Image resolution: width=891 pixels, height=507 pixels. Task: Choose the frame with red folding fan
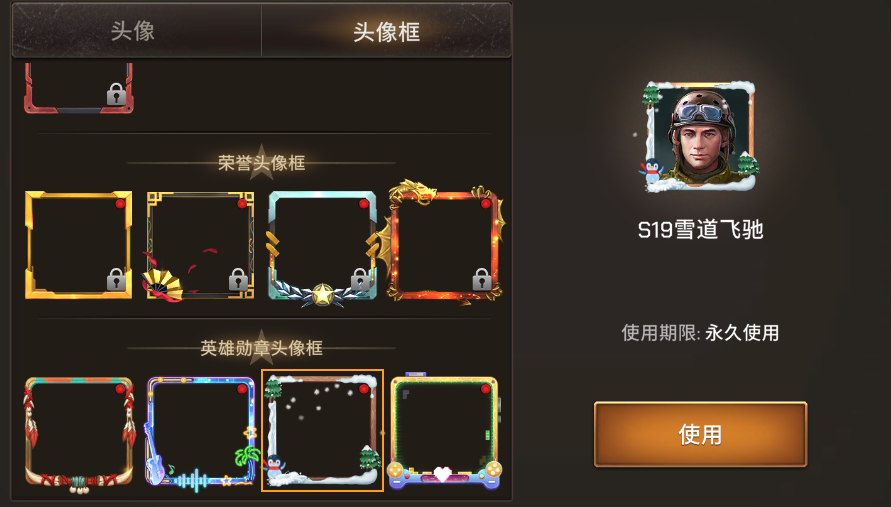pos(200,245)
